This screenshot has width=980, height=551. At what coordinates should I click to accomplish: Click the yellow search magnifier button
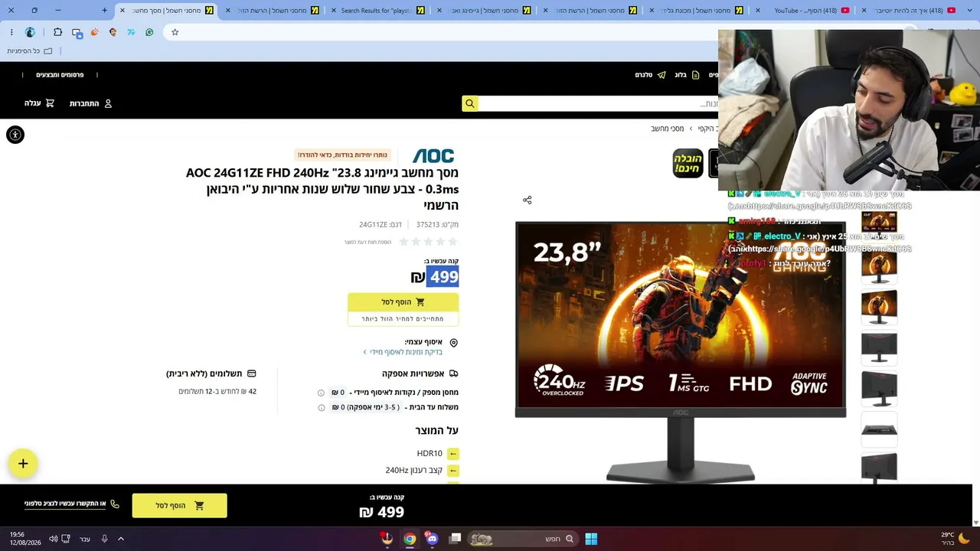tap(470, 103)
